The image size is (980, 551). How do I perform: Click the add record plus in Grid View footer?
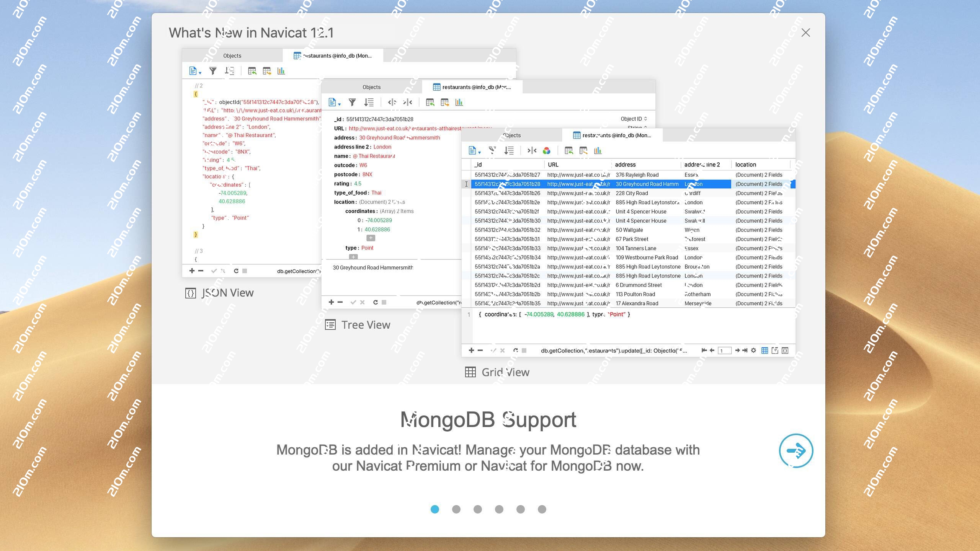pyautogui.click(x=471, y=350)
